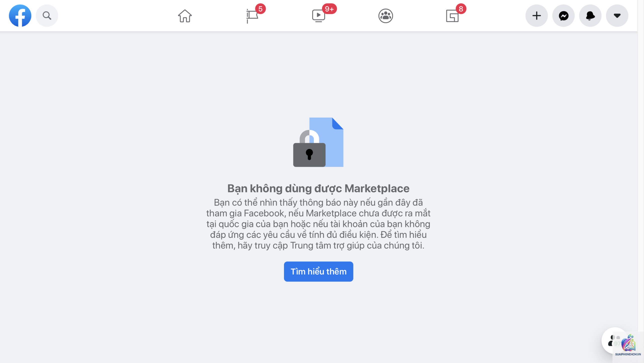Screen dimensions: 644x363
Task: Click the heading Bạn không dùng được Marketplace
Action: click(318, 189)
